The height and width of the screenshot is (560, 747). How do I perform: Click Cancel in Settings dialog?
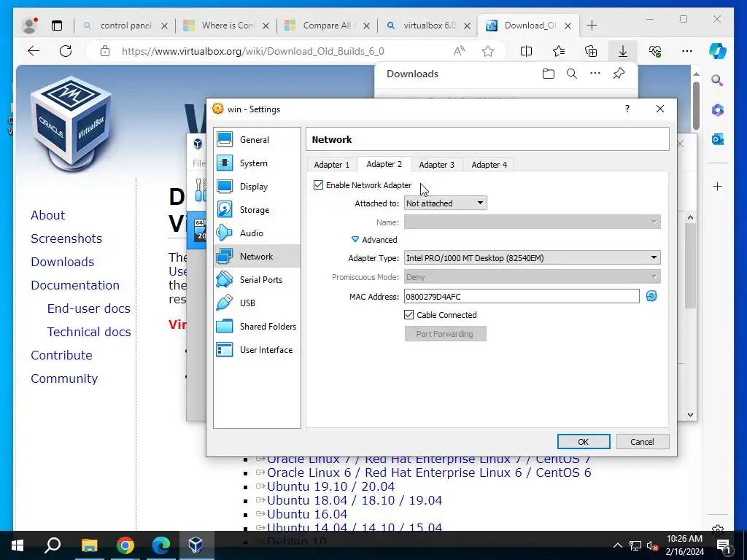[x=642, y=441]
